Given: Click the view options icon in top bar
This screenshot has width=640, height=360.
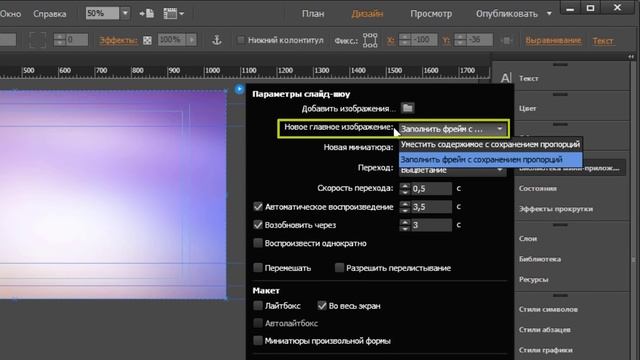Looking at the screenshot, I should (x=173, y=14).
